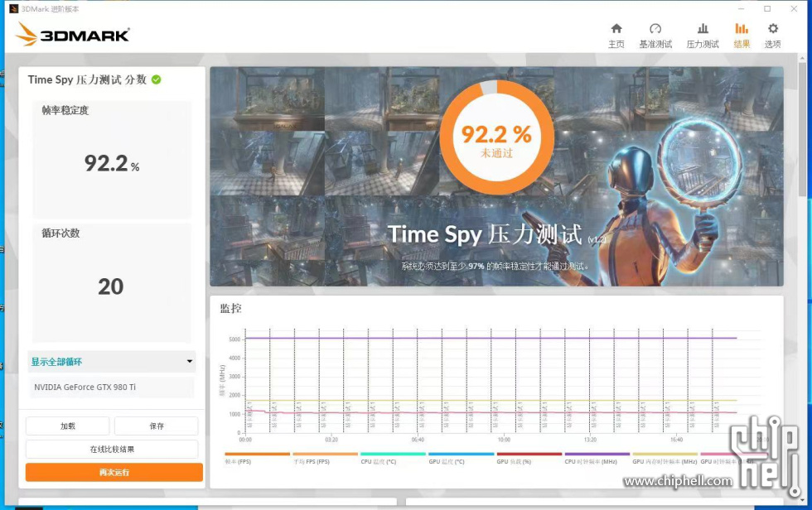Viewport: 812px width, 510px height.
Task: Click the CPU 时钟频率 purple color legend
Action: pyautogui.click(x=597, y=455)
